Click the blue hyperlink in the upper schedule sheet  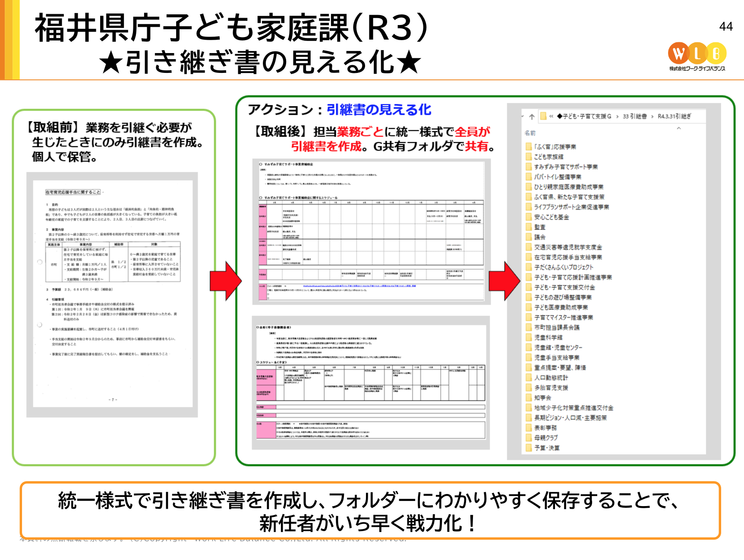[x=359, y=286]
